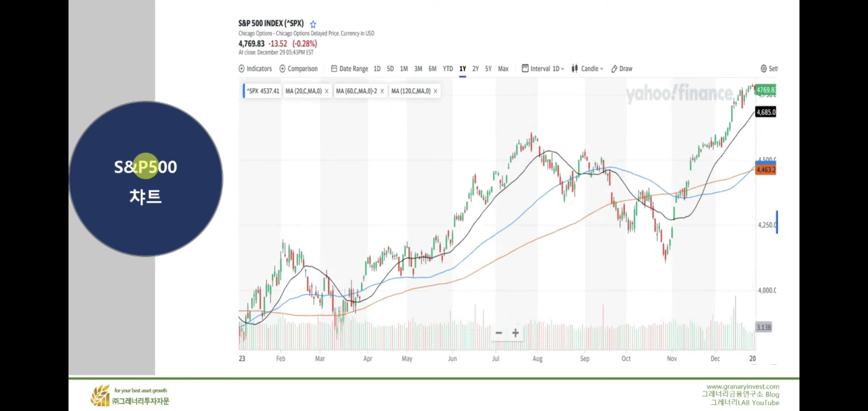Screen dimensions: 868x411
Task: Click the 4,463.2 orange price tag
Action: 766,170
